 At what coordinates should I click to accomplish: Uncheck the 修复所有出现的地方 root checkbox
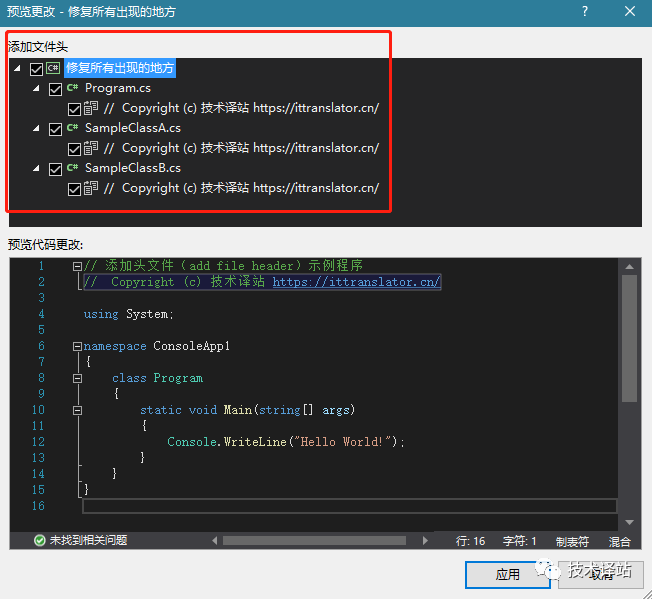tap(36, 69)
